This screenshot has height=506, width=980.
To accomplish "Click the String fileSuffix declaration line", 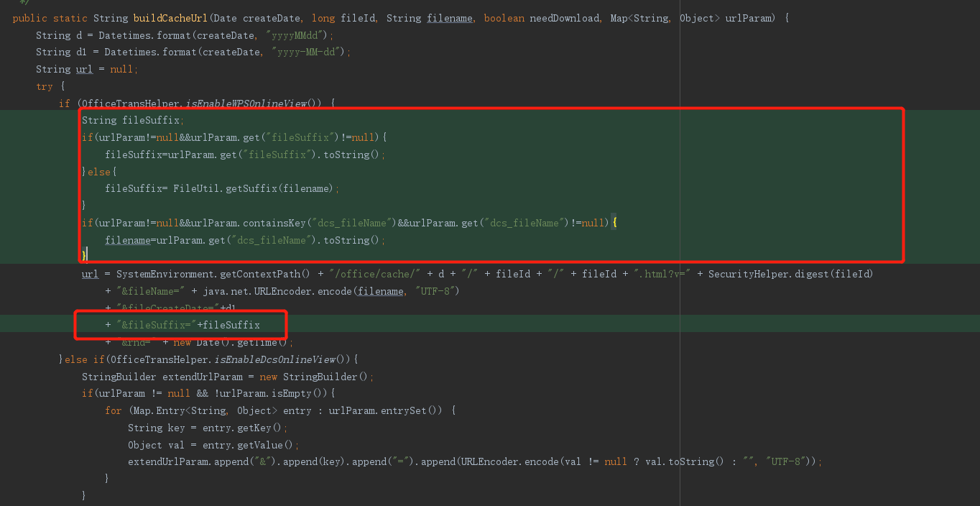I will coord(133,120).
